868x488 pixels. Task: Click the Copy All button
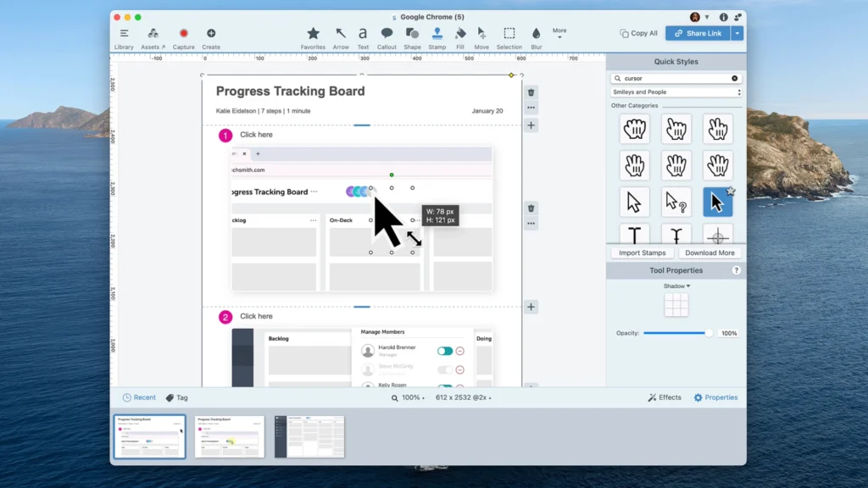coord(638,33)
